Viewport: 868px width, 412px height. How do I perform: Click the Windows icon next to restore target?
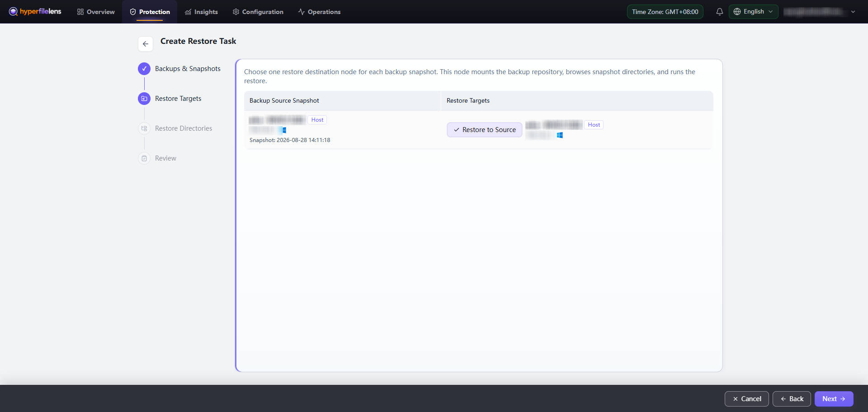[560, 135]
